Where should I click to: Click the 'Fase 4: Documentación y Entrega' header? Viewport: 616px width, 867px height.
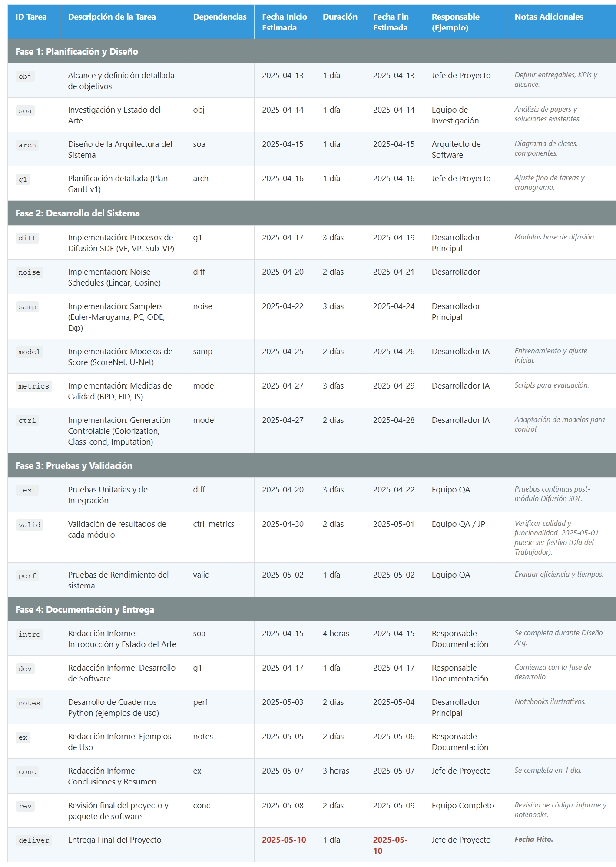point(85,609)
